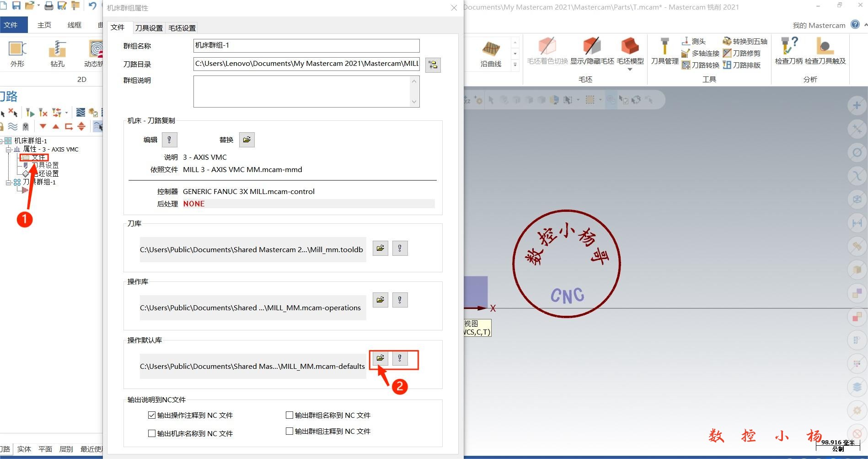Viewport: 868px width, 459px height.
Task: Click the print icon in quick access toolbar
Action: 48,5
